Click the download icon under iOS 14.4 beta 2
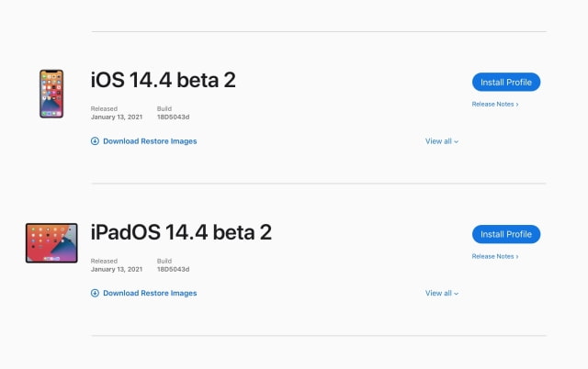Screen dimensions: 588x369 click(95, 141)
